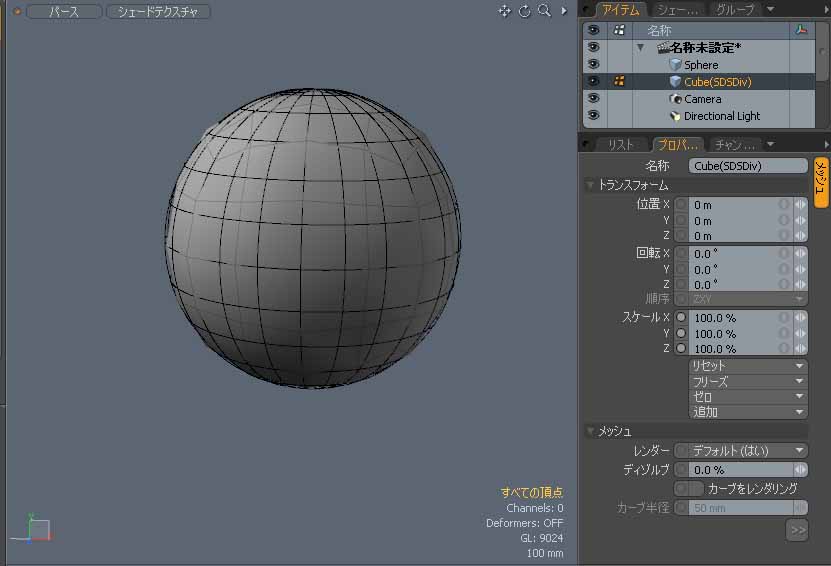Click the 位置 Z stepper arrows
The width and height of the screenshot is (831, 566).
800,236
